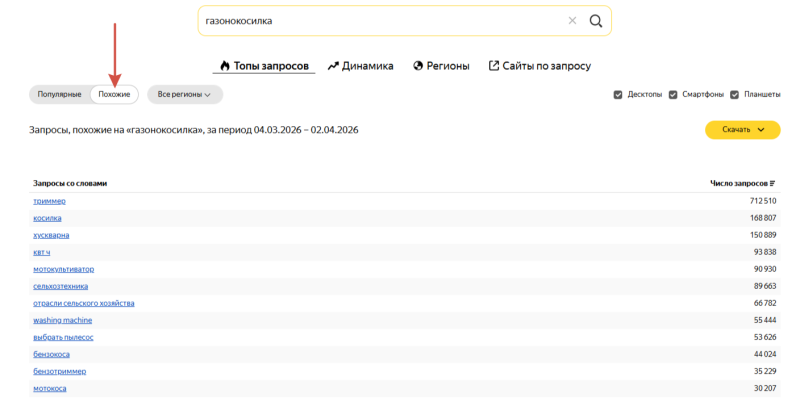This screenshot has width=800, height=398.
Task: Open the триммер query link
Action: tap(49, 201)
